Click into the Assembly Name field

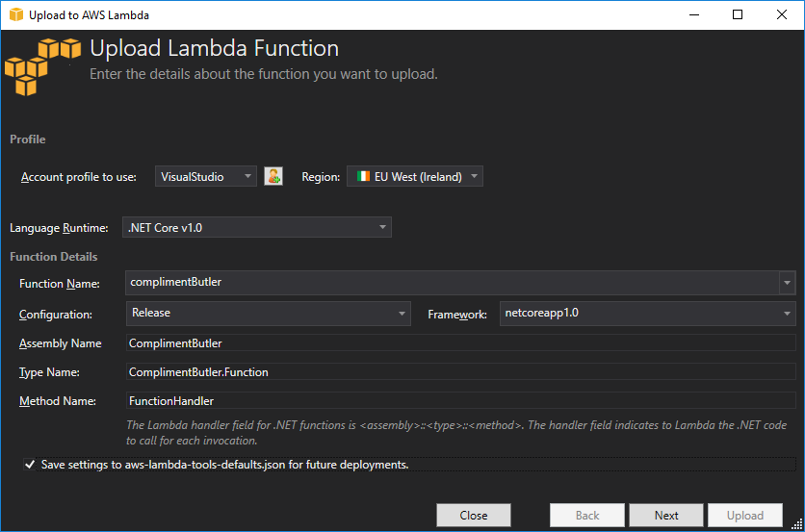pyautogui.click(x=460, y=343)
